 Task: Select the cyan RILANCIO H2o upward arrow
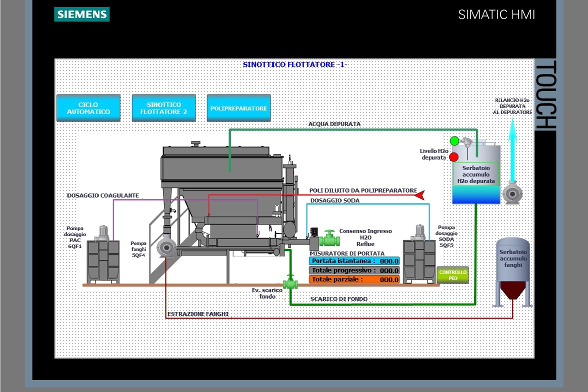pos(512,150)
